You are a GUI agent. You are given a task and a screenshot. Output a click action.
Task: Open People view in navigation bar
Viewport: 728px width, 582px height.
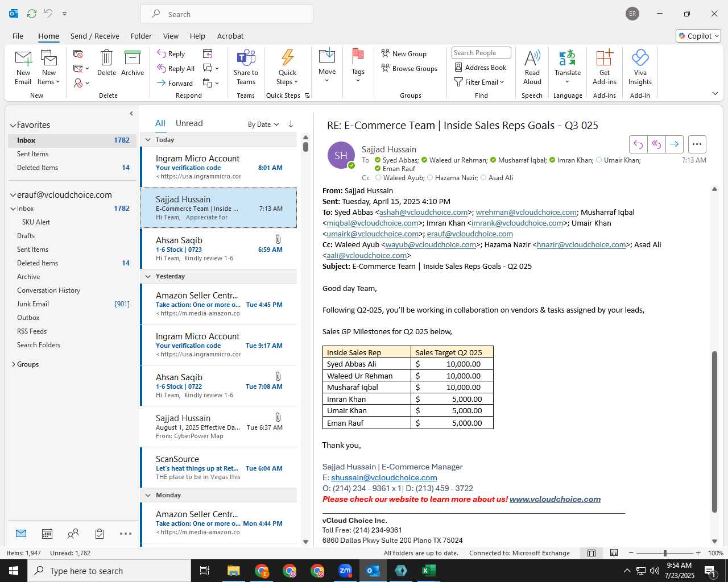click(x=73, y=534)
